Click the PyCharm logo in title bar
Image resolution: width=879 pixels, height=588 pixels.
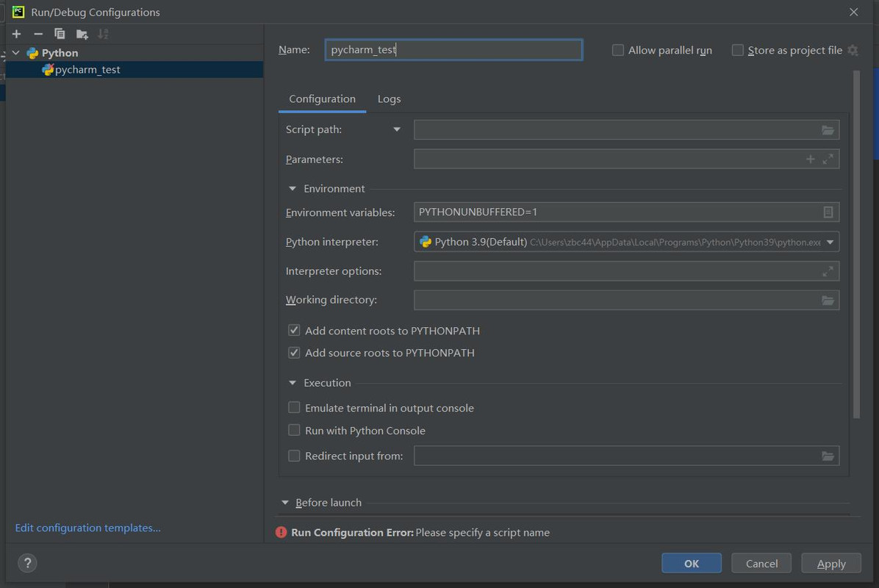(x=18, y=12)
